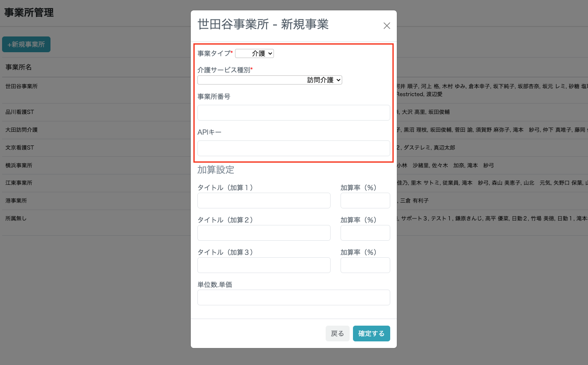Image resolution: width=588 pixels, height=365 pixels.
Task: Focus the APIキー text field
Action: [293, 148]
